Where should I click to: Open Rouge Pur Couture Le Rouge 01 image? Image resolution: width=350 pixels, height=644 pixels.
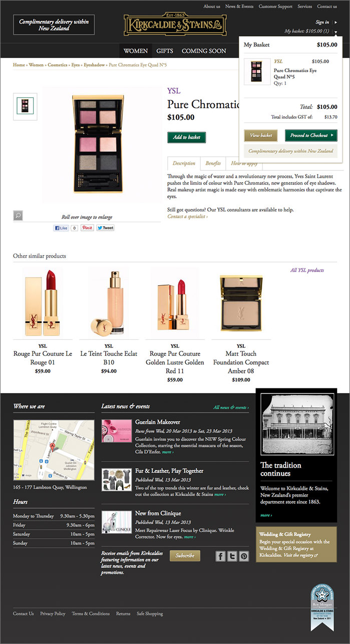43,302
